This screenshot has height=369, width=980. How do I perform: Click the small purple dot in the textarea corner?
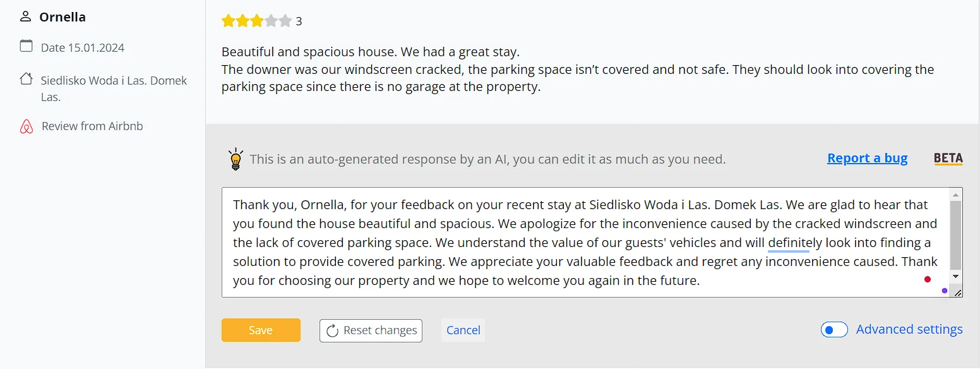[x=944, y=291]
